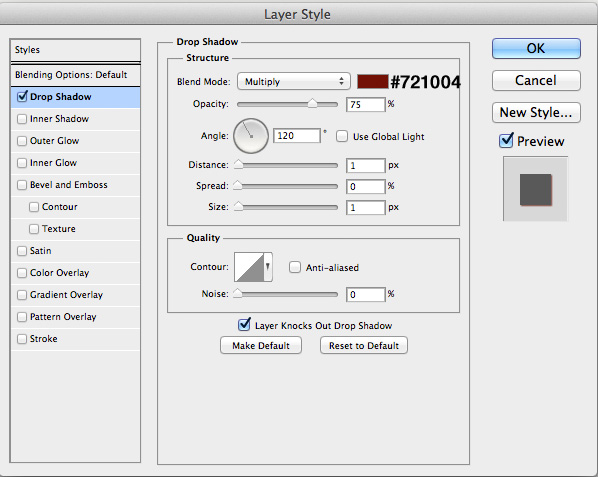Click the style preview square thumbnail
The image size is (598, 477).
pos(535,189)
